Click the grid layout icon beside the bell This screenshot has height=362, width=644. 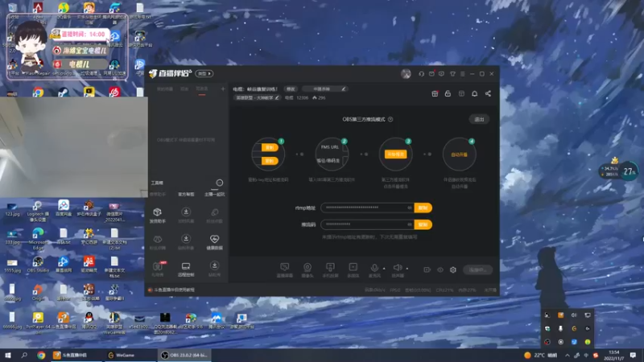(x=461, y=93)
